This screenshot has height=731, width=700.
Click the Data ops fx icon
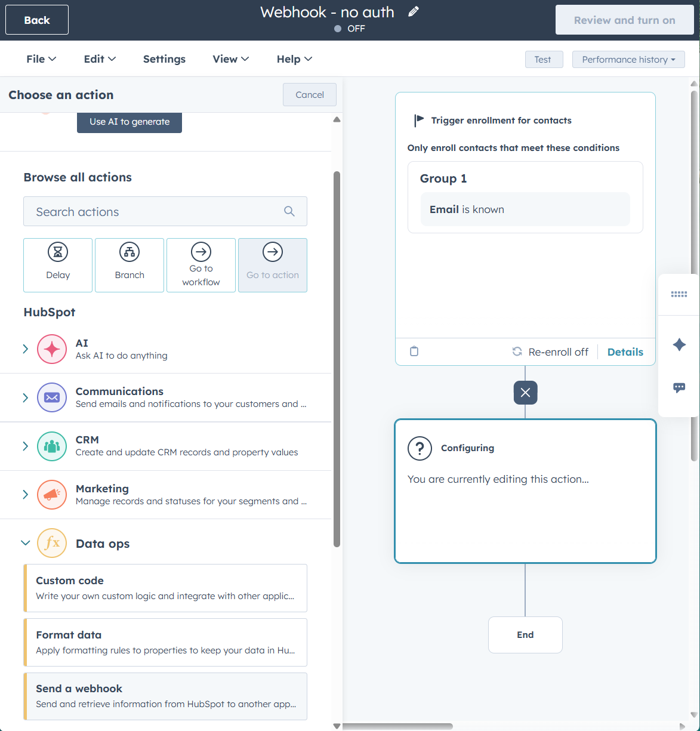pyautogui.click(x=51, y=543)
